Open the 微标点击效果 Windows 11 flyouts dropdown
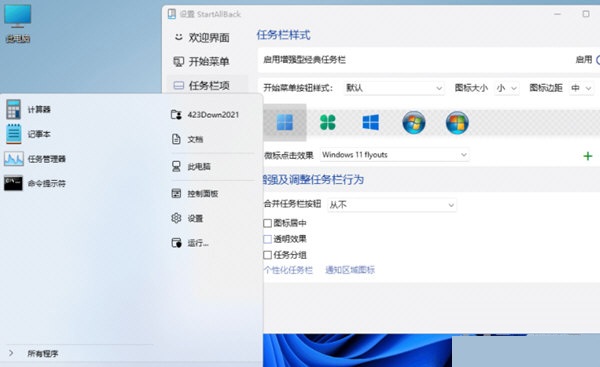Image resolution: width=600 pixels, height=367 pixels. click(x=395, y=155)
